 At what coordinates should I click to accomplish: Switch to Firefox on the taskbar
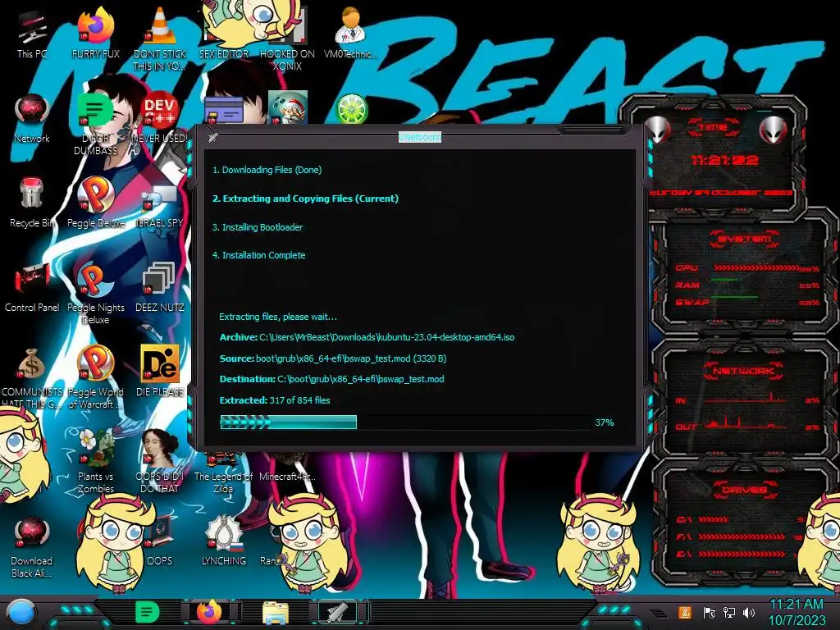click(x=209, y=612)
